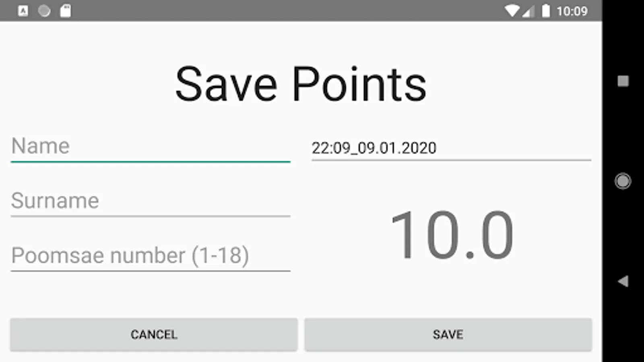The image size is (644, 362).
Task: Tap the Android back navigation triangle
Action: click(623, 281)
